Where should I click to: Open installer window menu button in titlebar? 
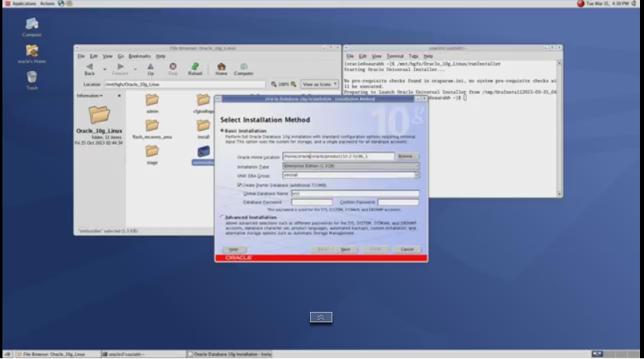(218, 99)
